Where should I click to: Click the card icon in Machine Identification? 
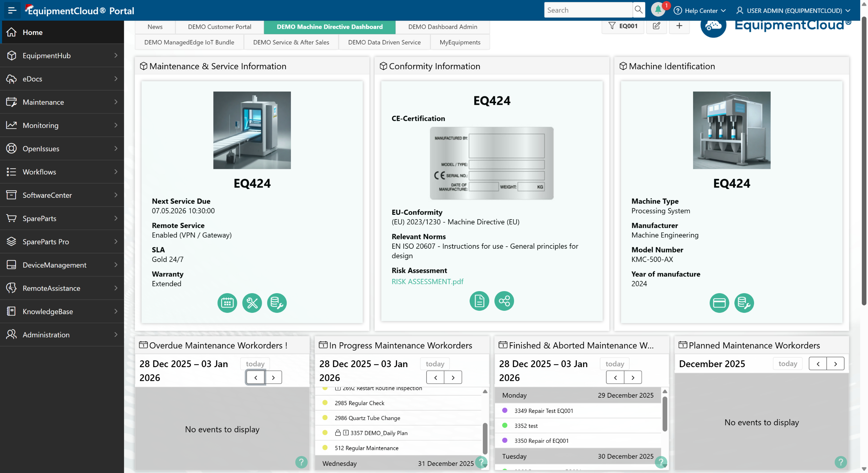tap(719, 303)
